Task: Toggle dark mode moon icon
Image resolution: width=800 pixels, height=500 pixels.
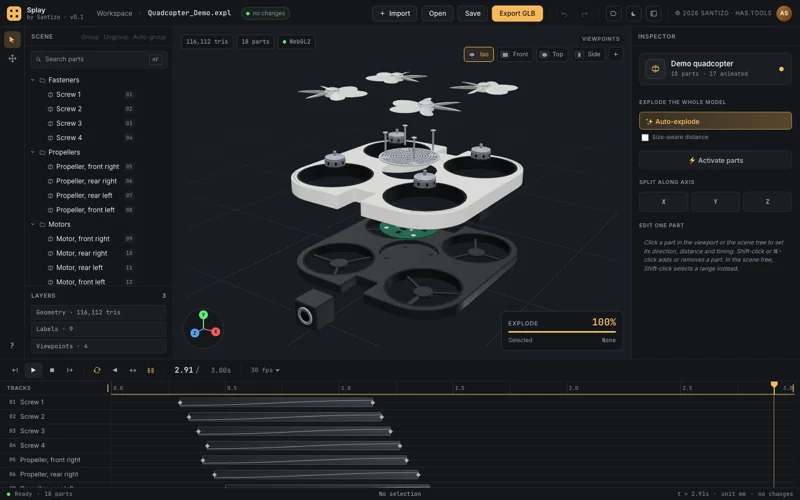Action: pyautogui.click(x=634, y=14)
